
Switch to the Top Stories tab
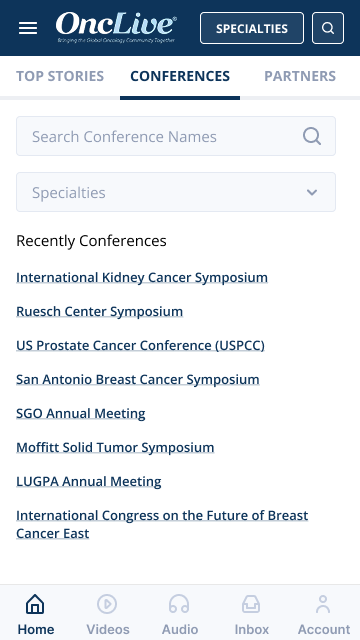(x=60, y=76)
